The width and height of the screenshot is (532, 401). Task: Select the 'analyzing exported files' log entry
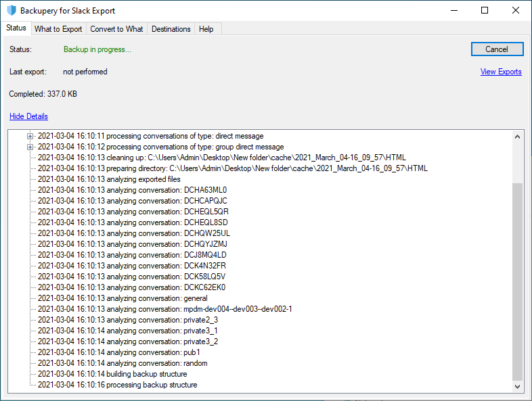pos(109,179)
